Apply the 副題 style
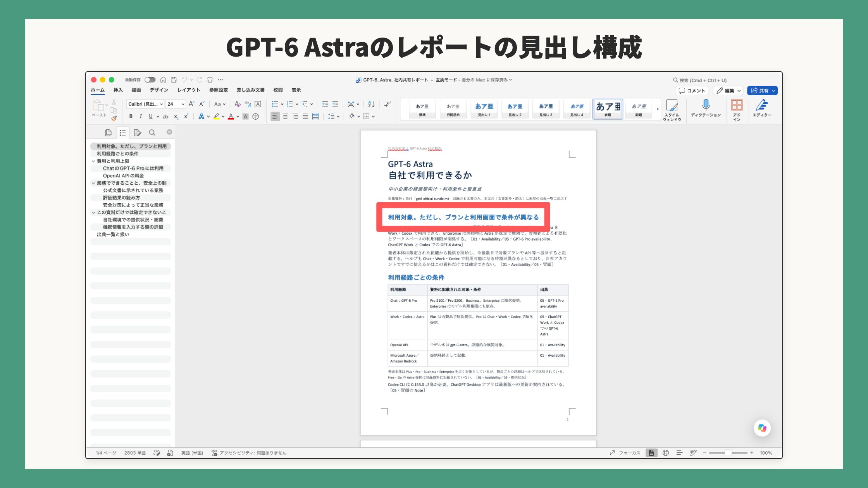 point(639,109)
